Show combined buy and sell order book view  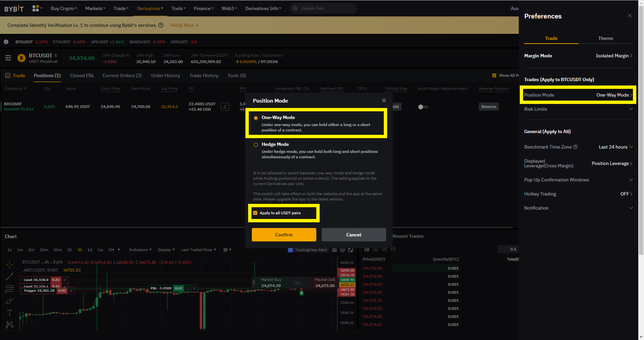click(367, 249)
